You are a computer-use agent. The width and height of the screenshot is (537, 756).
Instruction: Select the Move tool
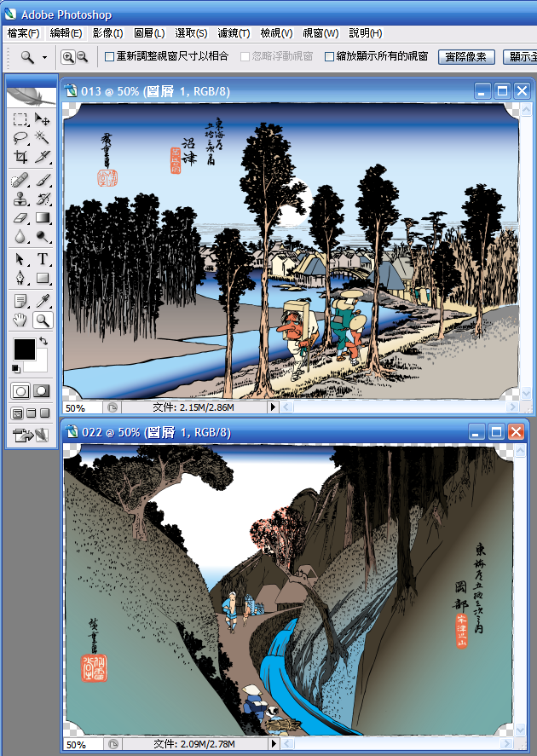(x=43, y=119)
